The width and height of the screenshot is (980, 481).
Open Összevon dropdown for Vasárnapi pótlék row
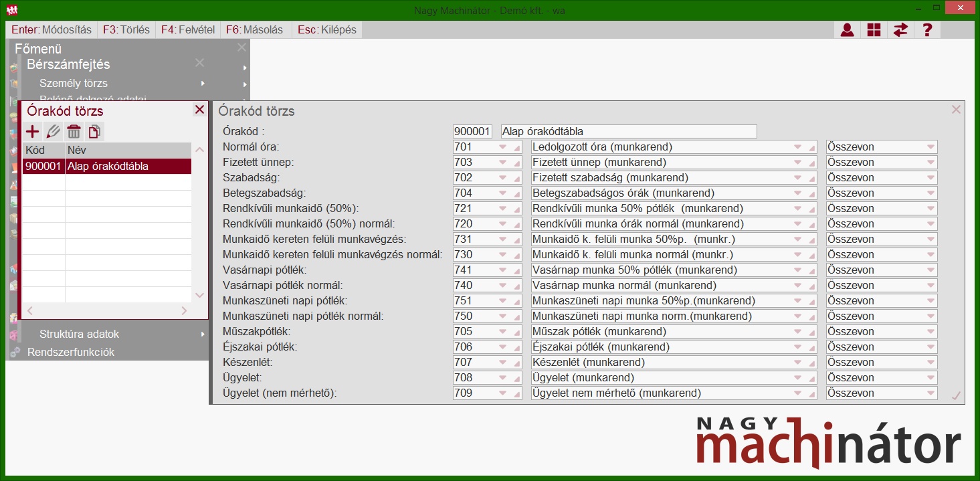pyautogui.click(x=930, y=270)
